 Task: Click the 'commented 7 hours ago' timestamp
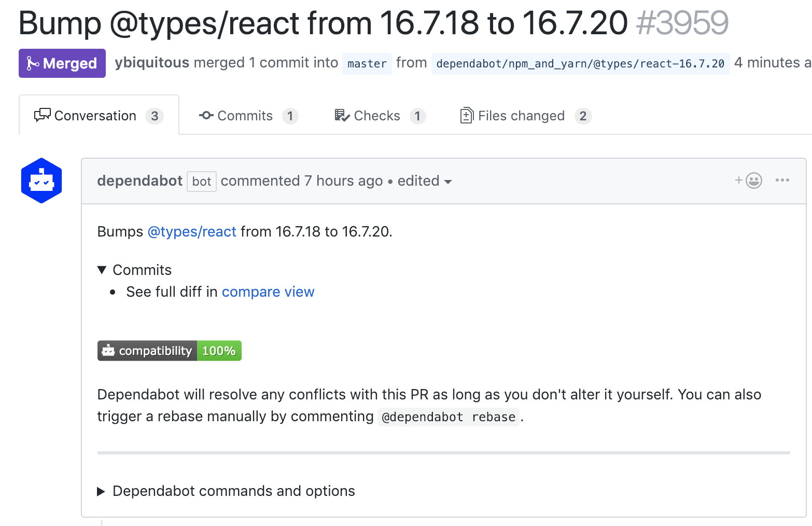point(302,181)
